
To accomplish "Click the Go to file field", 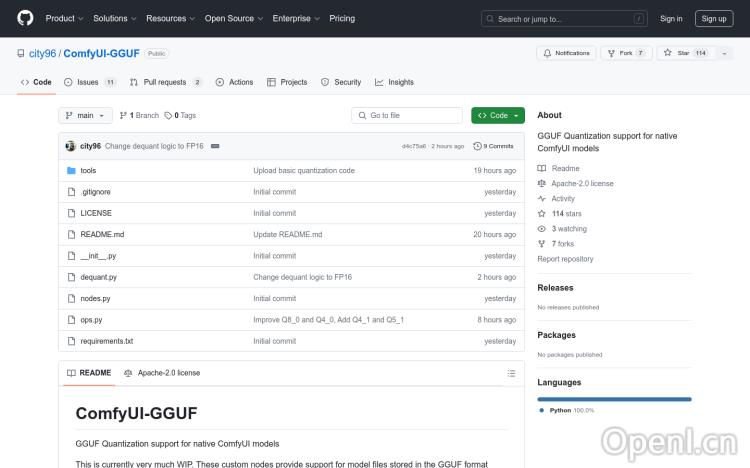I will (407, 116).
